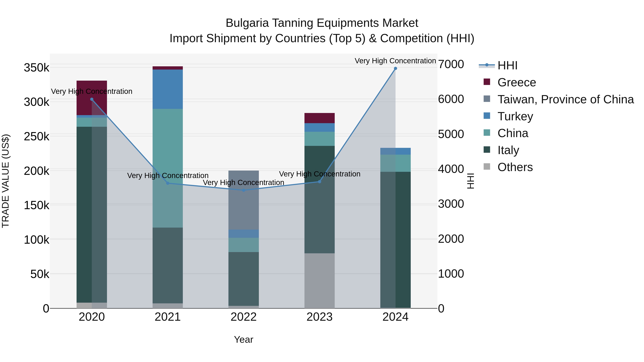644x362 pixels.
Task: Click the 1000 HHI axis tick label
Action: point(451,274)
